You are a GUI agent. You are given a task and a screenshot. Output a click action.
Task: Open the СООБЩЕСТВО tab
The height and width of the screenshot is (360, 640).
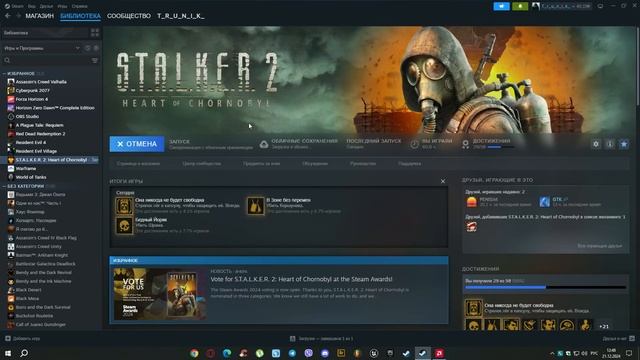pyautogui.click(x=129, y=16)
